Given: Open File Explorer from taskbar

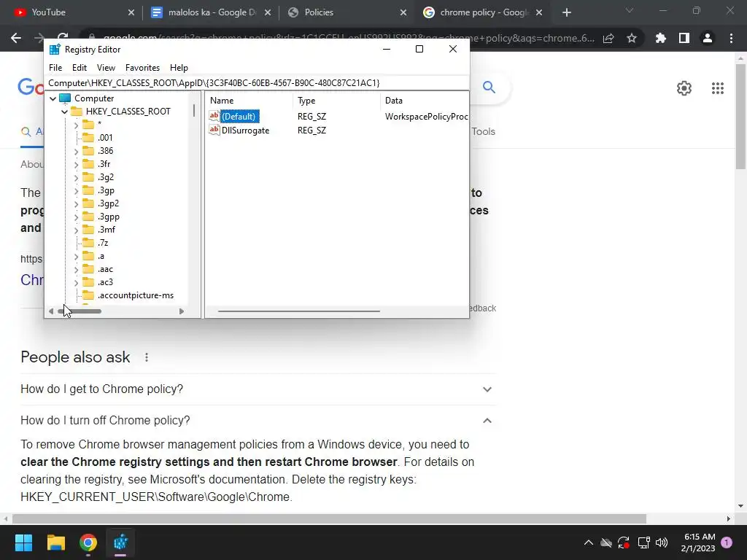Looking at the screenshot, I should [55, 542].
